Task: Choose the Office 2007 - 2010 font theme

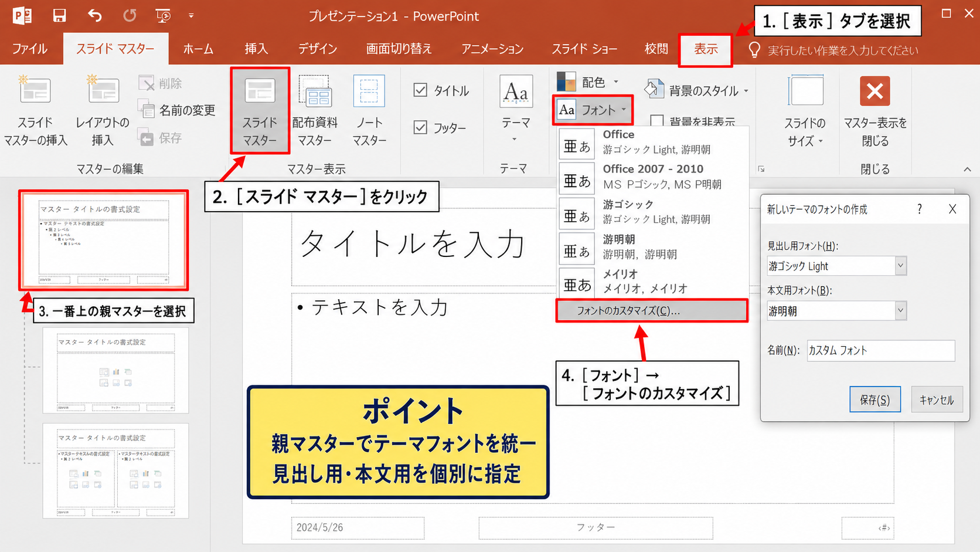Action: pyautogui.click(x=652, y=177)
